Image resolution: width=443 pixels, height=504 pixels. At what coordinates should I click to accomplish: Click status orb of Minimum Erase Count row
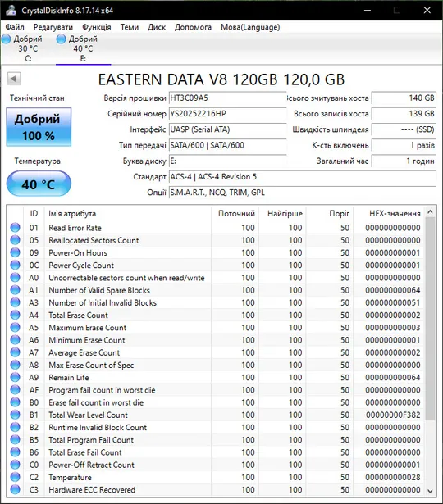[x=15, y=340]
